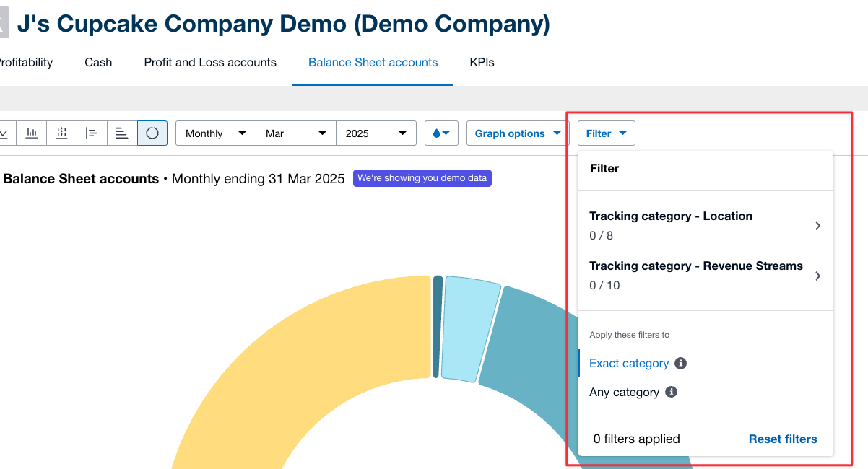Open the Graph options menu
This screenshot has width=868, height=469.
pyautogui.click(x=517, y=133)
